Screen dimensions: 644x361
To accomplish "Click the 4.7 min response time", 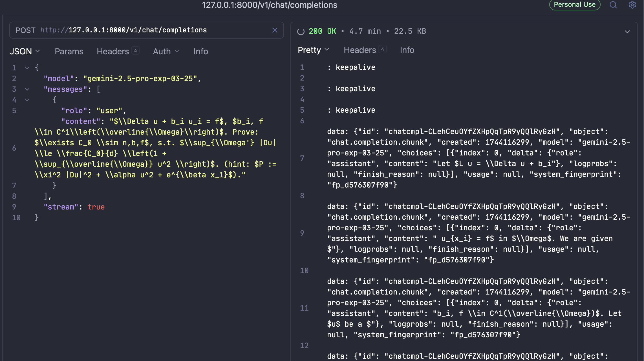I will [365, 31].
